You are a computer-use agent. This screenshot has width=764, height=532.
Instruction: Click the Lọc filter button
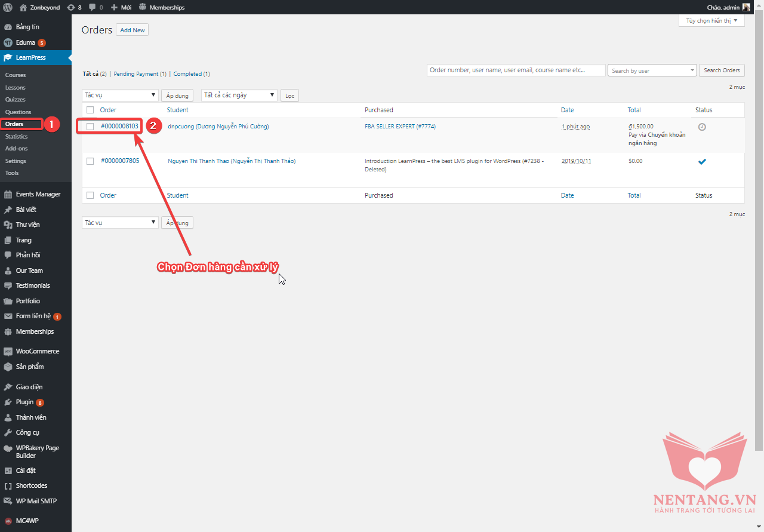point(289,96)
